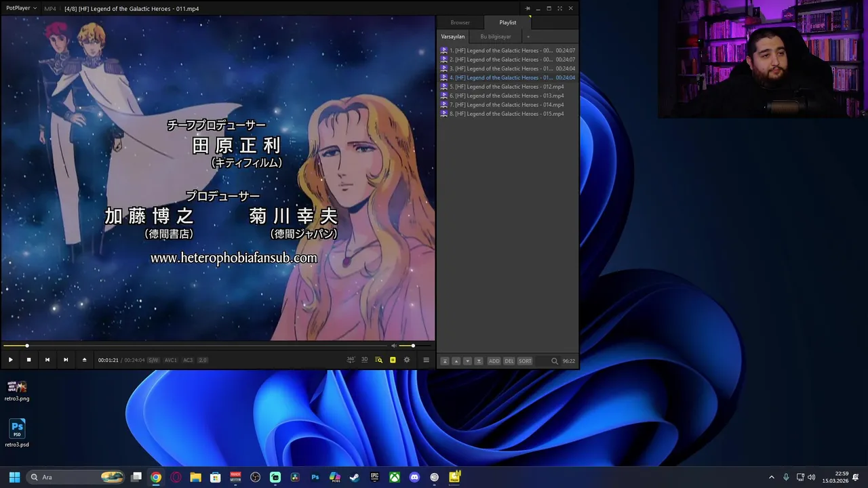This screenshot has height=488, width=868.
Task: Open the 360° video mode icon
Action: [x=351, y=360]
